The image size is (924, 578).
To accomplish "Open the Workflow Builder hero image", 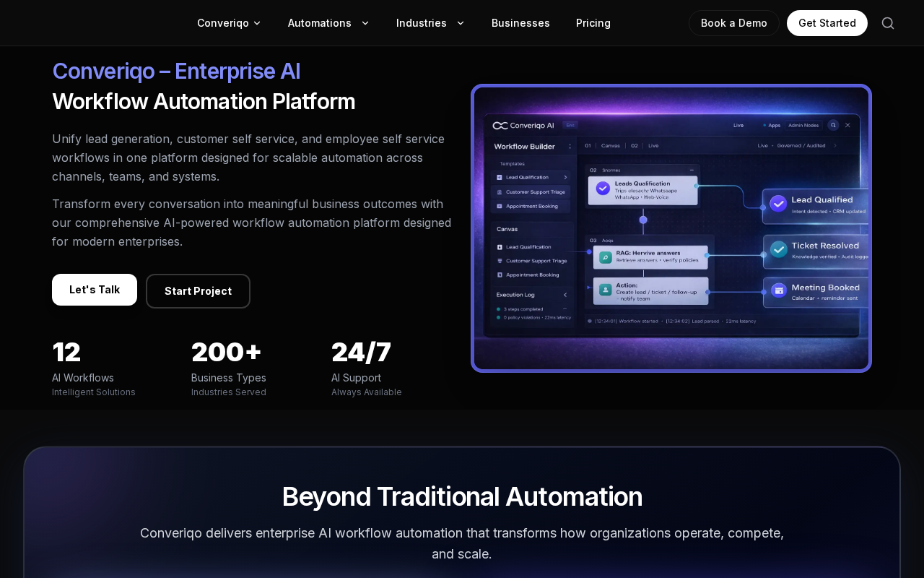I will tap(671, 228).
